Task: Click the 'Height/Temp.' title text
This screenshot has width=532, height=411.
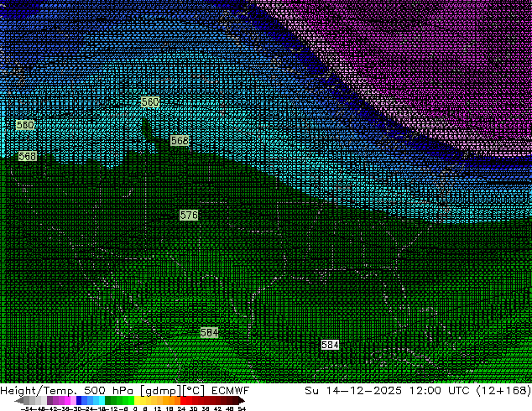Action: pyautogui.click(x=37, y=391)
